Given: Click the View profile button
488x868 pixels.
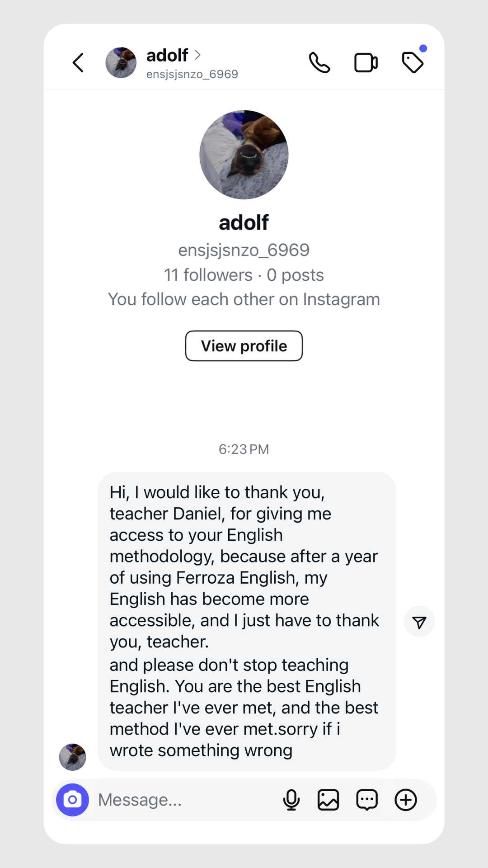Looking at the screenshot, I should pyautogui.click(x=244, y=346).
